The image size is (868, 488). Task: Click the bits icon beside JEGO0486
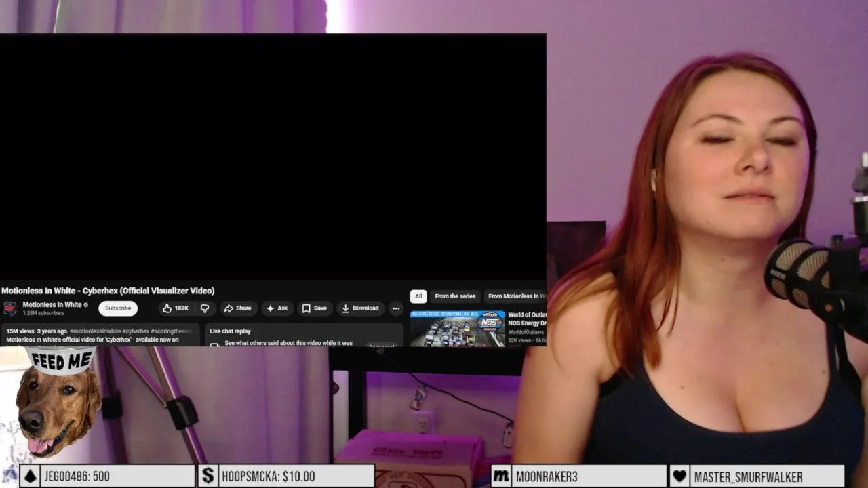click(x=30, y=476)
